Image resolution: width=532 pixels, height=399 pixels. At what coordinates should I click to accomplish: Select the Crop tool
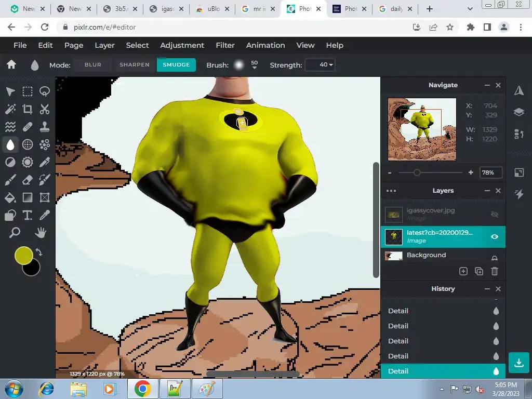(28, 109)
